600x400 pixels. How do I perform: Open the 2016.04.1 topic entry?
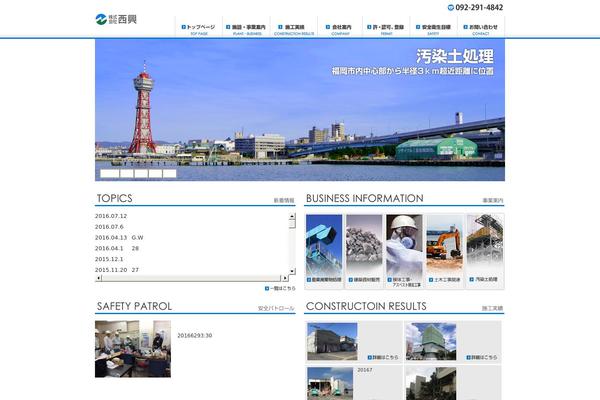point(117,248)
